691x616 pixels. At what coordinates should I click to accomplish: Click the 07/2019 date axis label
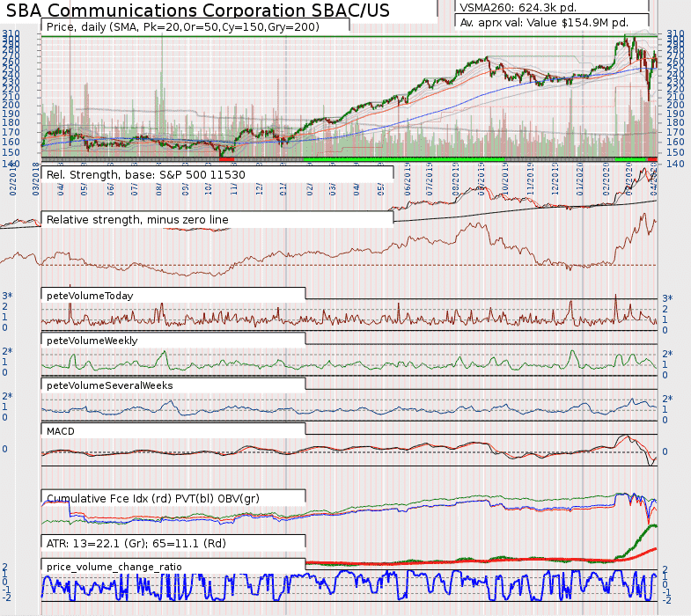click(x=430, y=180)
